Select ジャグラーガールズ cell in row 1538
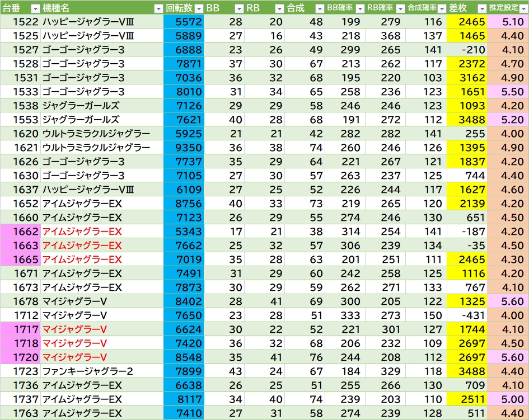This screenshot has width=529, height=420. [x=102, y=106]
